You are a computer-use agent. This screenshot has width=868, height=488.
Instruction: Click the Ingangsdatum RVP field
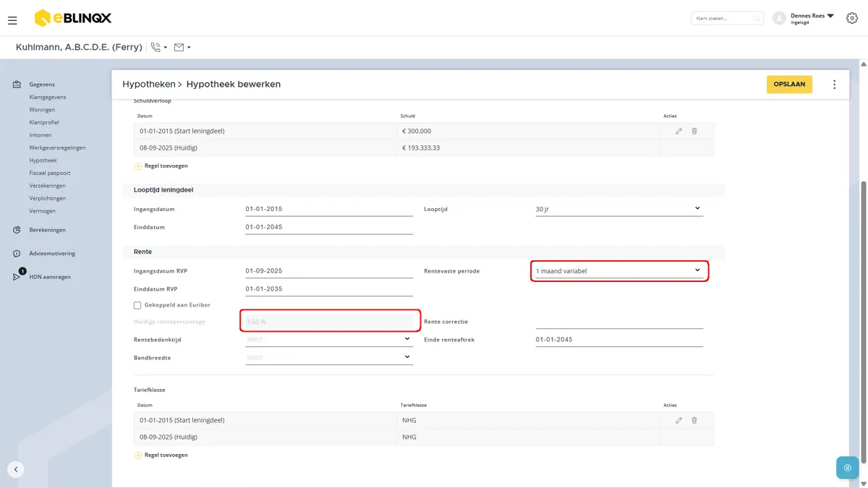[x=329, y=271]
